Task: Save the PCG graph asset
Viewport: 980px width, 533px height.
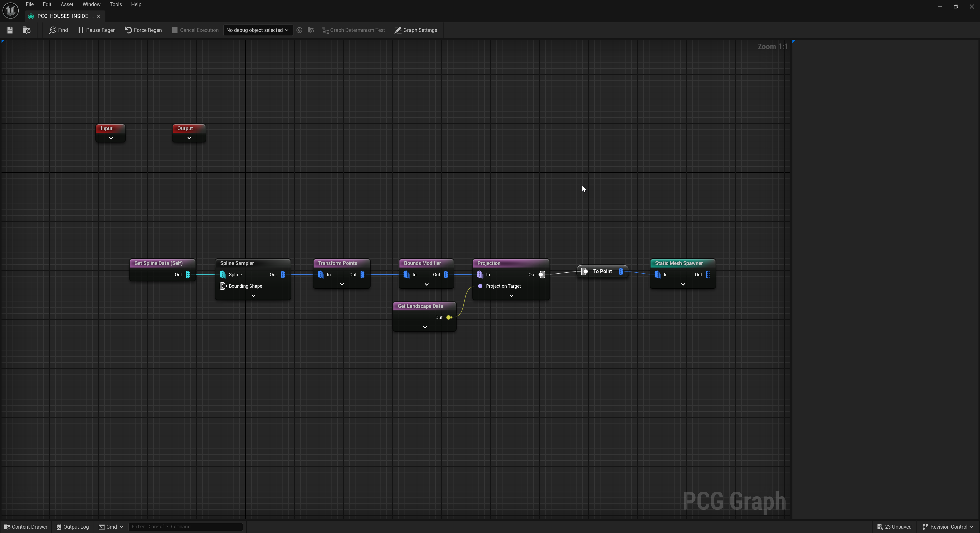Action: pos(9,30)
